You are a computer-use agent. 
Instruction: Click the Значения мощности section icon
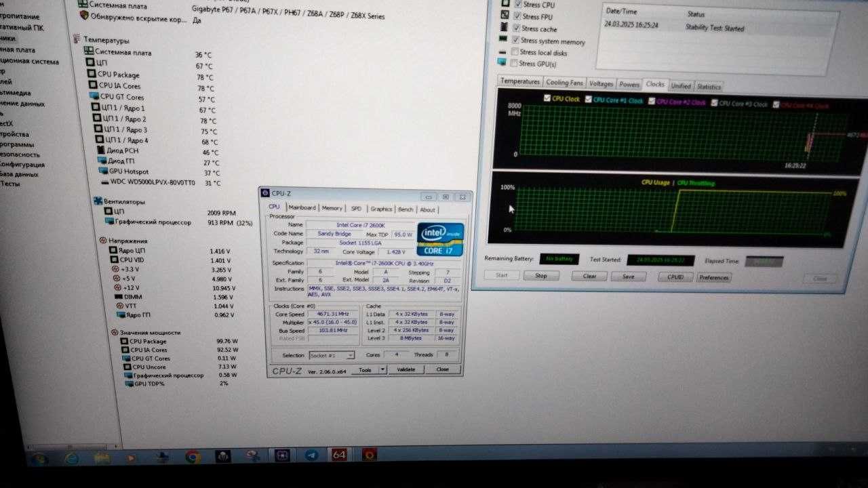click(115, 333)
